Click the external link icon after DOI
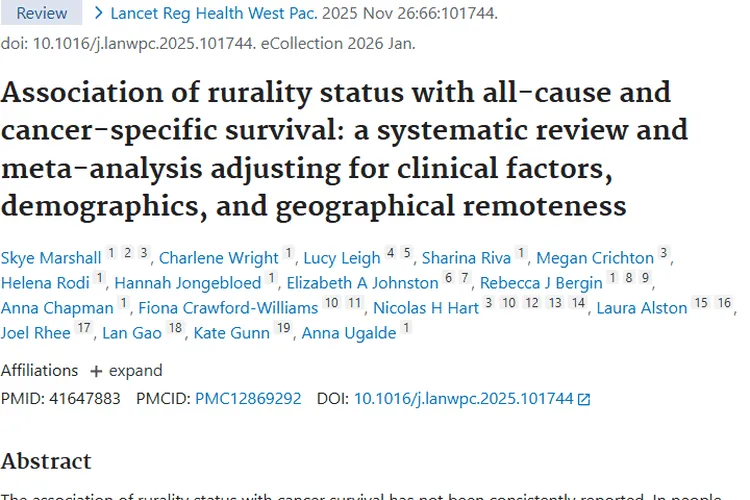This screenshot has width=750, height=500. pos(584,399)
